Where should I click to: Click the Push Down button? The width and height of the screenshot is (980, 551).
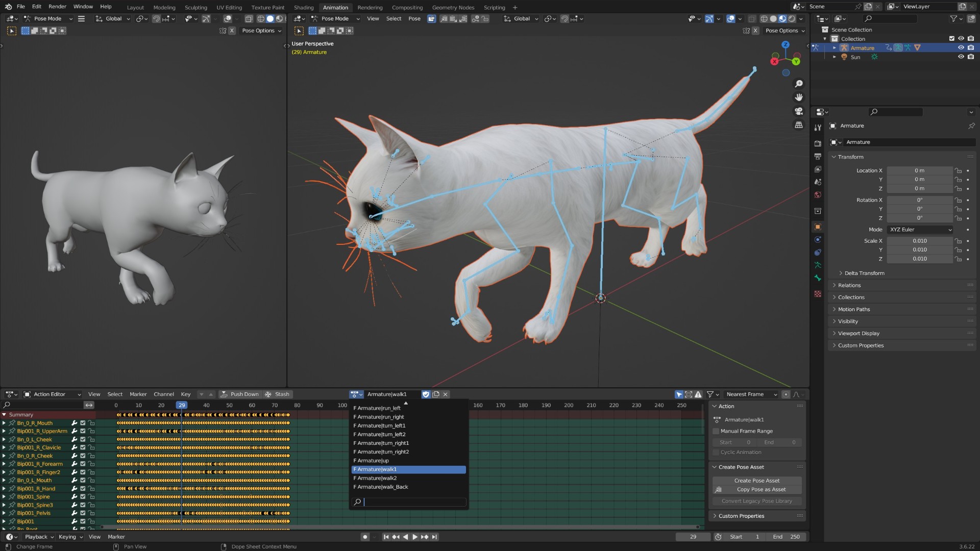240,394
